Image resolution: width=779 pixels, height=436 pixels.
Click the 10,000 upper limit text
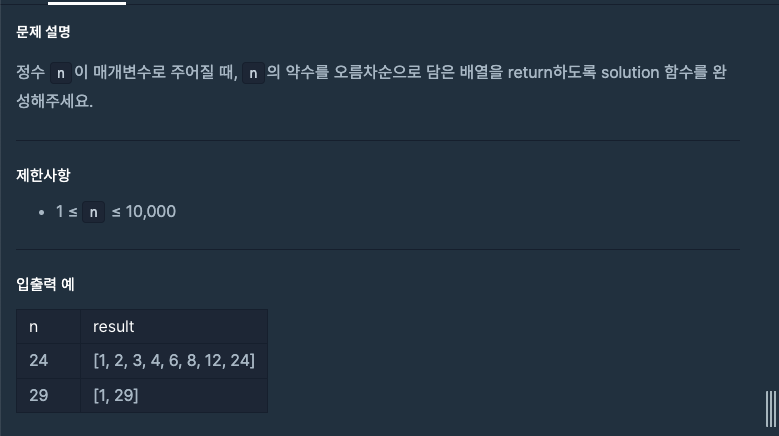point(151,212)
